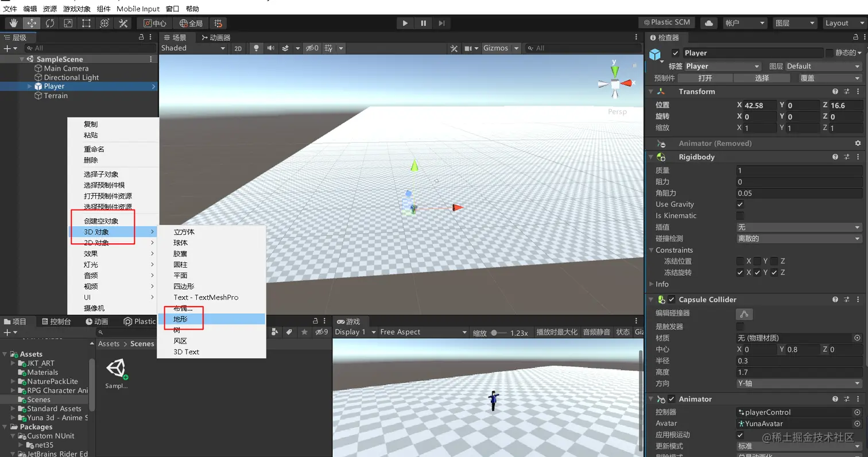This screenshot has width=868, height=457.
Task: Click the Plastic SCM button
Action: [x=666, y=22]
